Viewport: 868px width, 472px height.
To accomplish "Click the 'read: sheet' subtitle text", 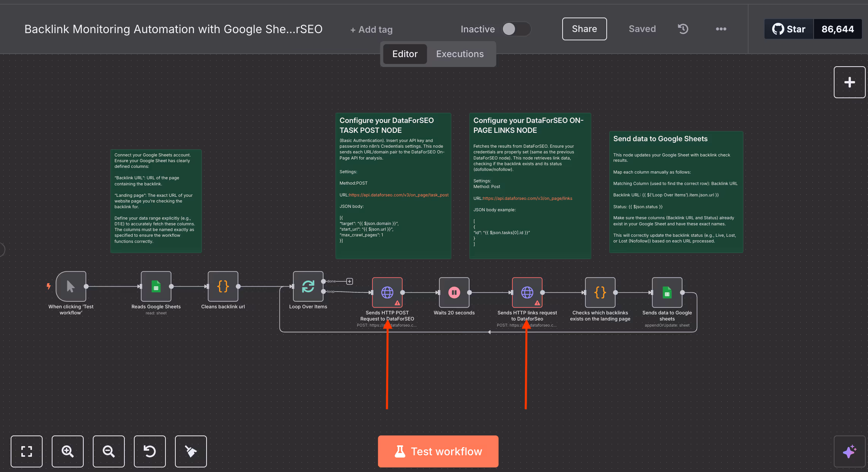I will [x=156, y=313].
